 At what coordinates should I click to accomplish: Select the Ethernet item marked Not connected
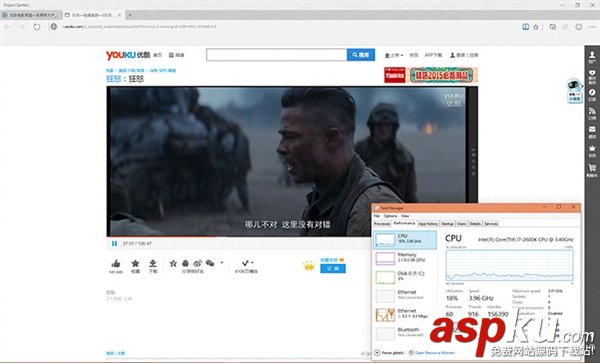[405, 296]
